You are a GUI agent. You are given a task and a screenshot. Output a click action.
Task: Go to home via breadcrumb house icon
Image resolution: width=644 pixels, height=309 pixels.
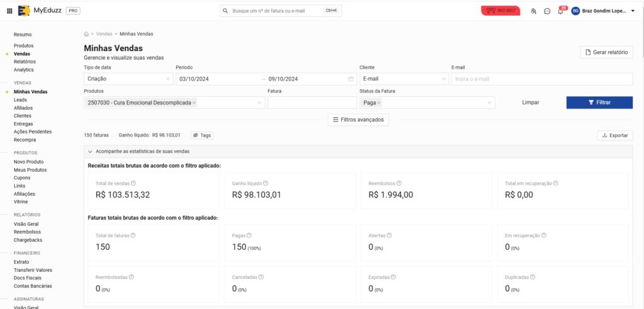86,34
